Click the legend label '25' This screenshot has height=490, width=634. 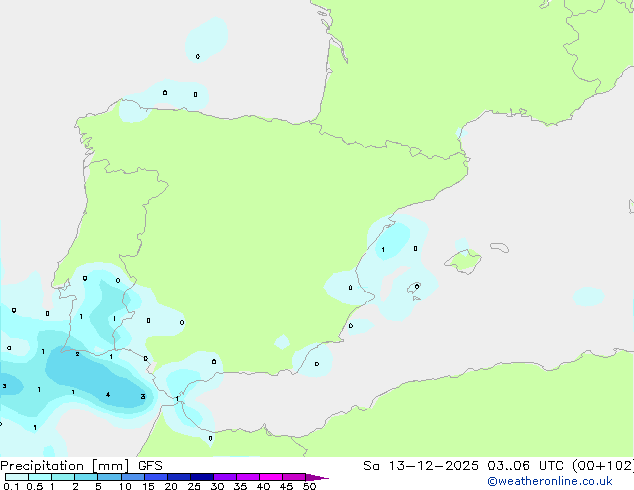click(194, 486)
